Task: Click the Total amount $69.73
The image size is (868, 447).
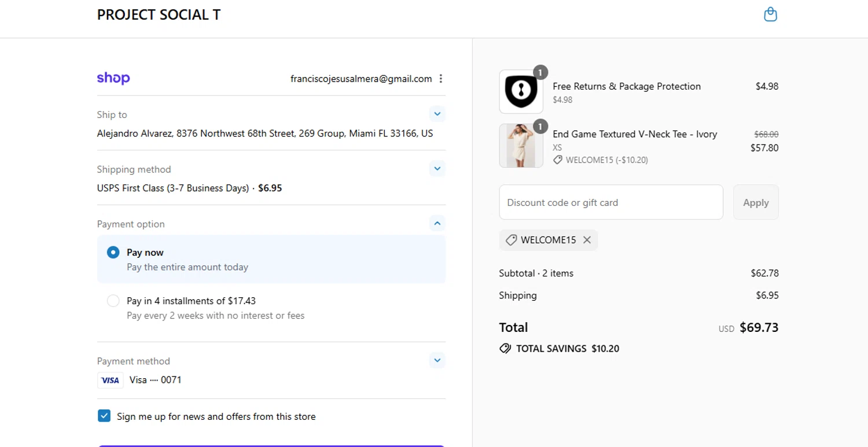Action: coord(759,328)
